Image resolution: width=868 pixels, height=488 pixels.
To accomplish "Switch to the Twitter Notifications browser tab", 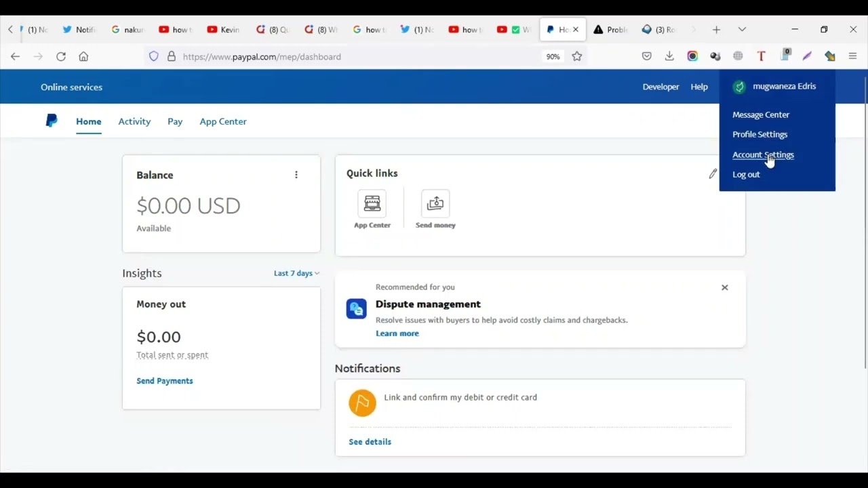I will click(80, 30).
